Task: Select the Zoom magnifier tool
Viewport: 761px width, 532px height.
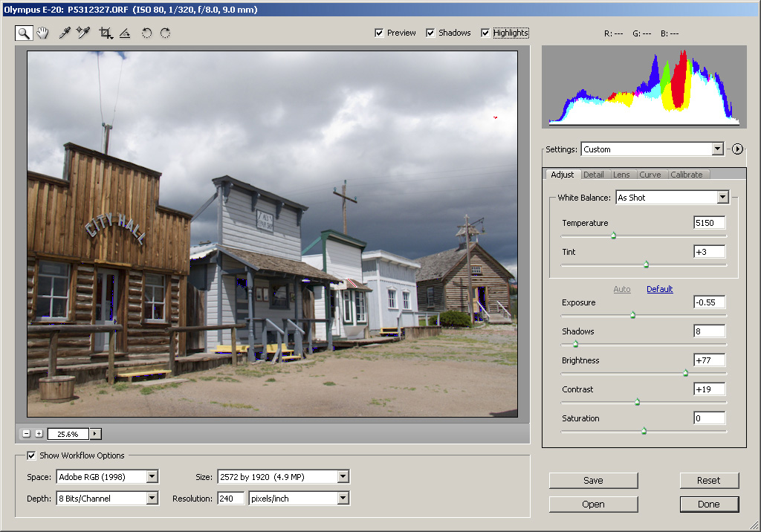Action: point(24,33)
